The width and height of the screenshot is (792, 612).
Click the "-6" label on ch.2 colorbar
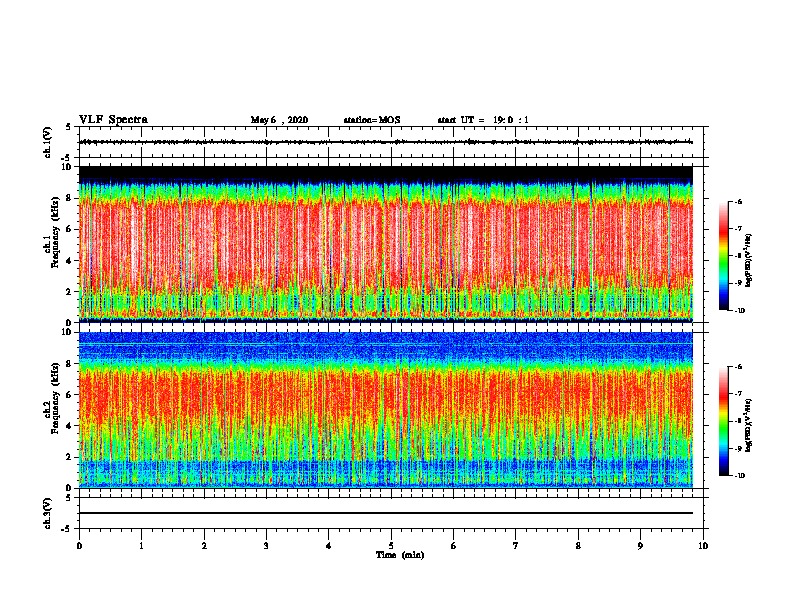[738, 367]
